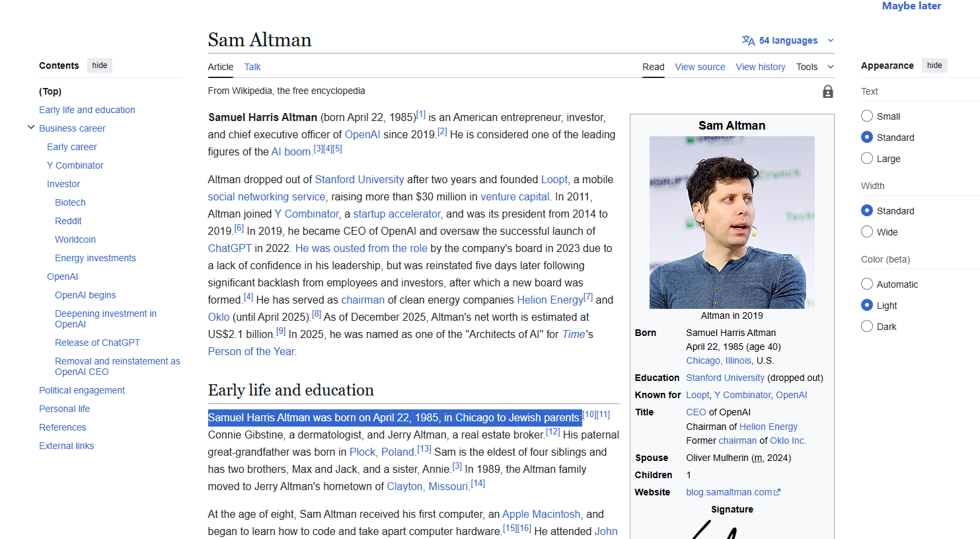
Task: Open the ChatGPT article link
Action: click(x=230, y=248)
